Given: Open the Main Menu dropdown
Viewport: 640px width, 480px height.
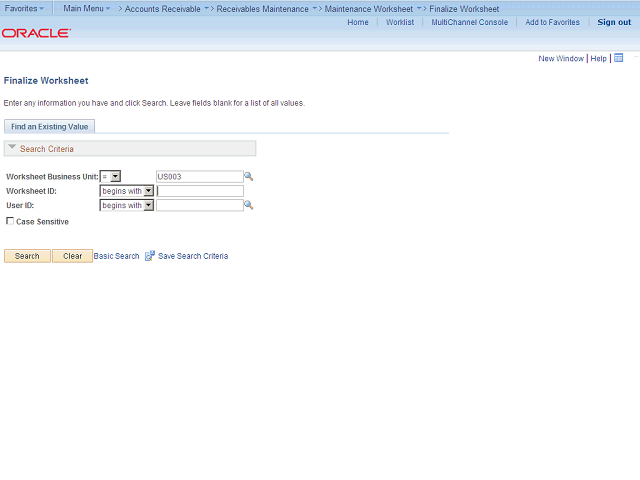Looking at the screenshot, I should click(87, 8).
